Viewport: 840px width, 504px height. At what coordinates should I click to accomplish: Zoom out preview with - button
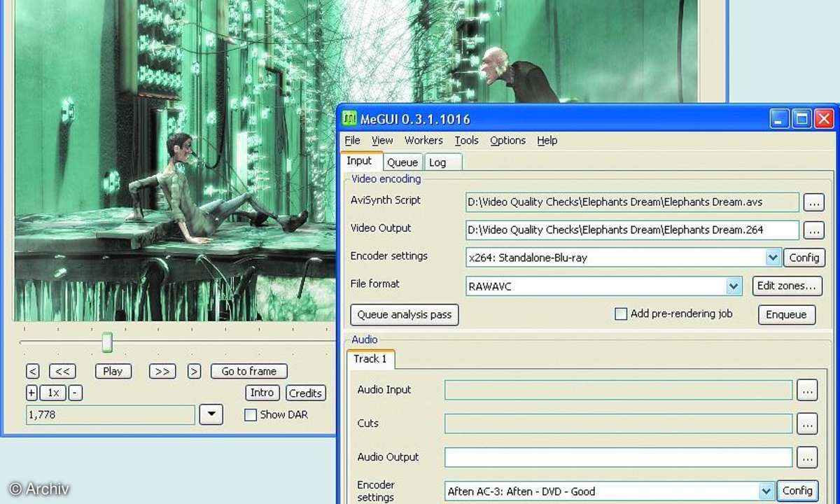click(x=76, y=393)
